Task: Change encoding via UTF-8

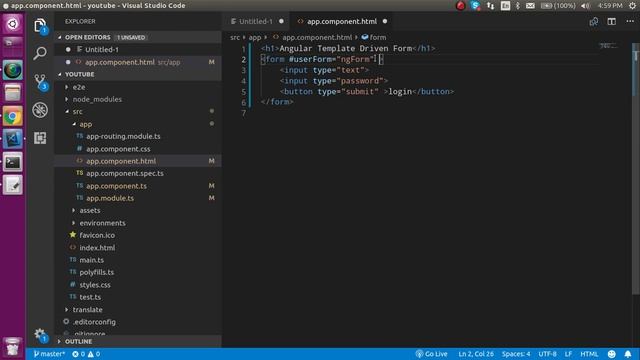Action: click(547, 354)
